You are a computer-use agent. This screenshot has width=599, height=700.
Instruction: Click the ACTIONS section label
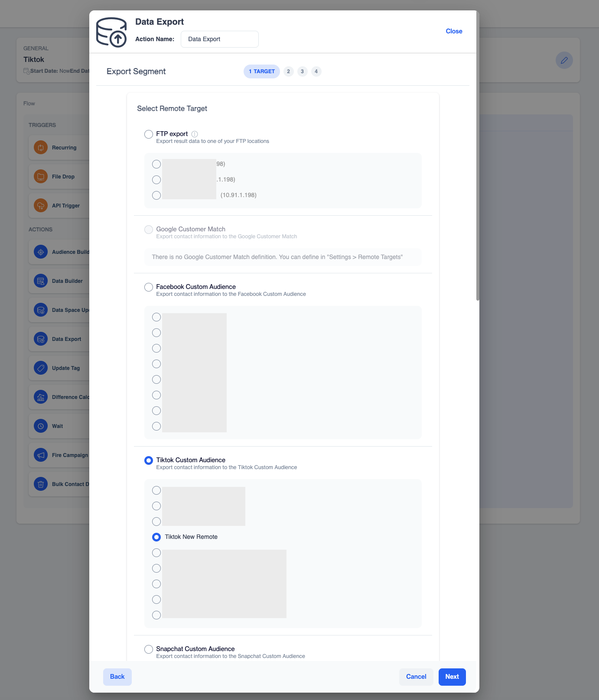point(40,230)
